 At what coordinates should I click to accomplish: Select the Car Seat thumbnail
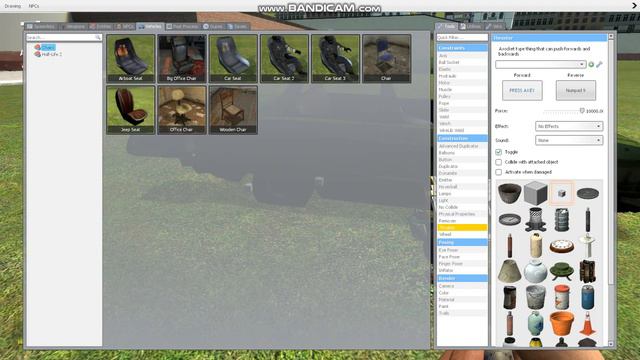(233, 59)
